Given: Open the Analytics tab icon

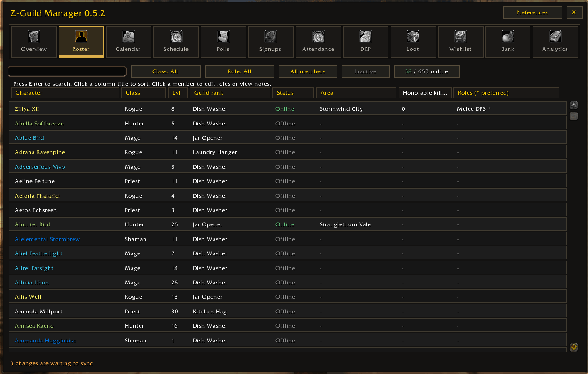Looking at the screenshot, I should coord(555,37).
